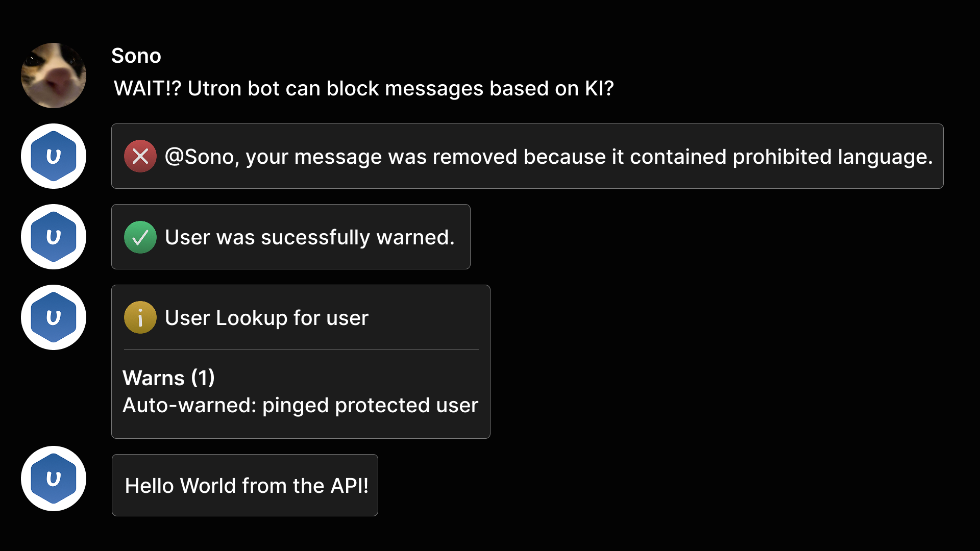
Task: Click the green checkmark success icon
Action: pos(140,237)
